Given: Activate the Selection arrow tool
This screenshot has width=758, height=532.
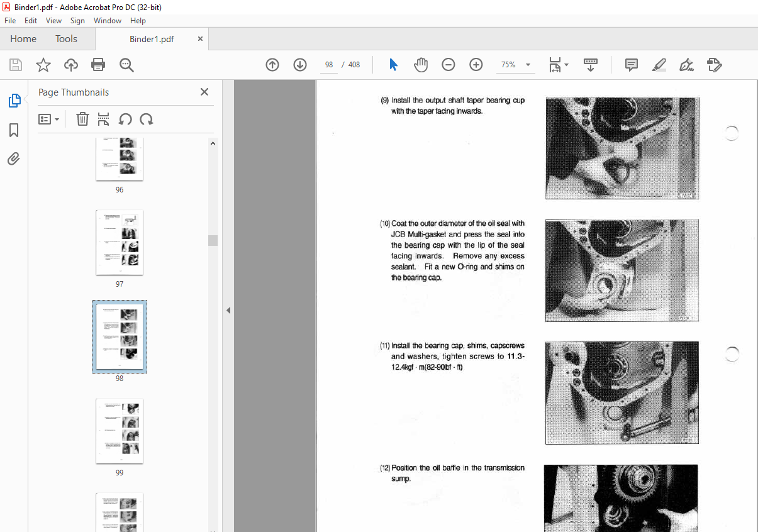Looking at the screenshot, I should [393, 65].
